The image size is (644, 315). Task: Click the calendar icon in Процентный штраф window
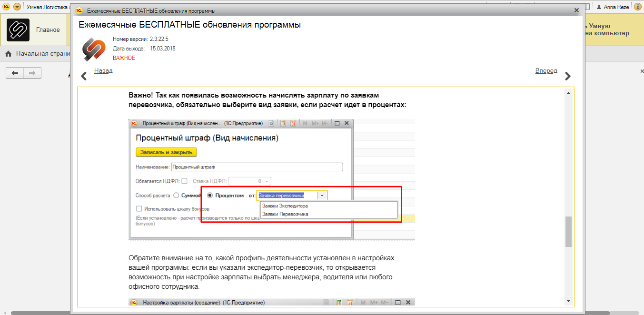click(293, 123)
